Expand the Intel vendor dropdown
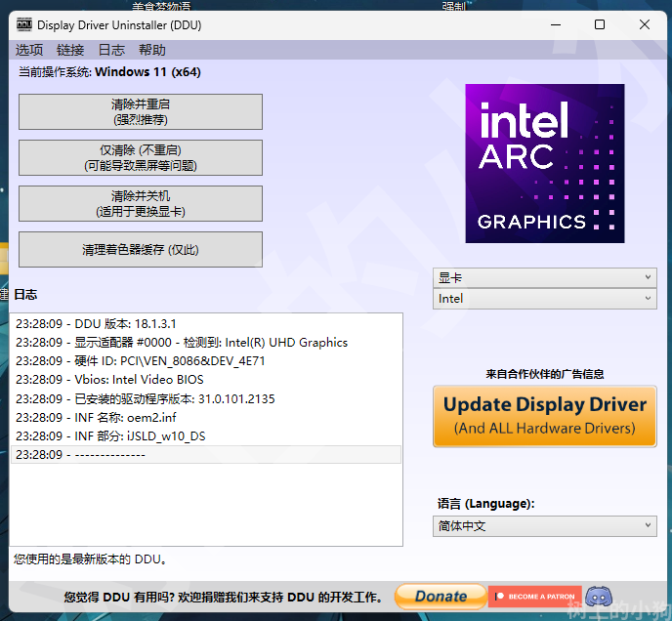Screen dimensions: 672x621 pos(545,299)
